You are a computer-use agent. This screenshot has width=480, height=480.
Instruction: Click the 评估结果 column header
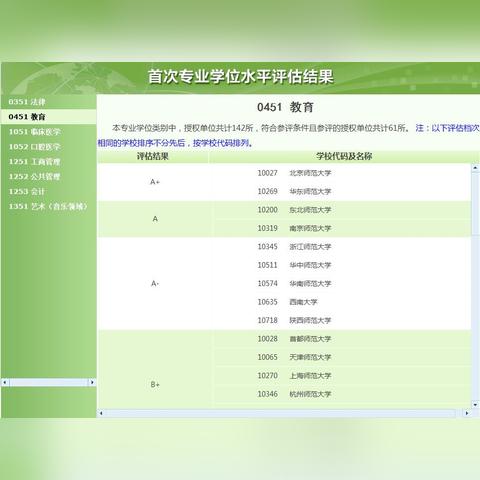153,156
